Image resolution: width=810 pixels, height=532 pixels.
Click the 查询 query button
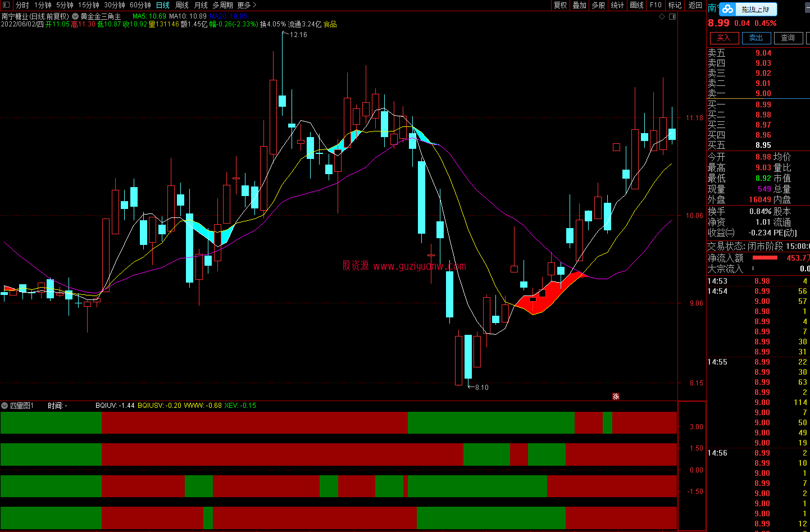(788, 38)
